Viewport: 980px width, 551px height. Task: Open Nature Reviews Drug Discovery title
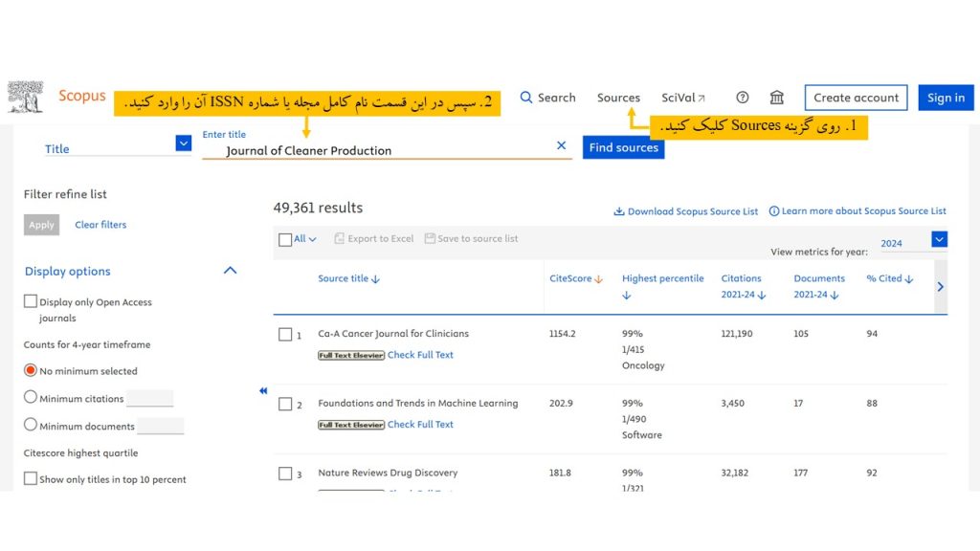388,473
